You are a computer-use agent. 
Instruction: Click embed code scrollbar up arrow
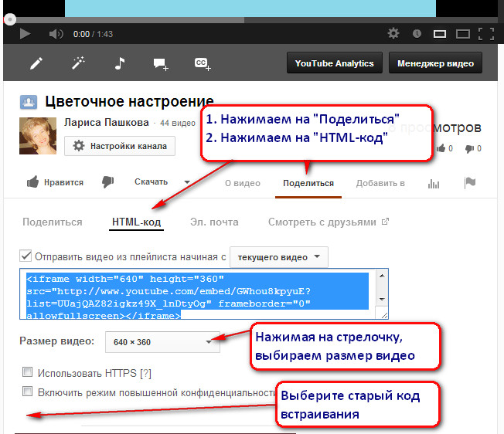[382, 276]
